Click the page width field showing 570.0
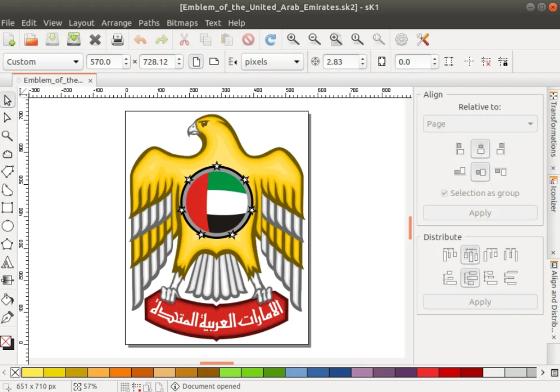 click(104, 62)
